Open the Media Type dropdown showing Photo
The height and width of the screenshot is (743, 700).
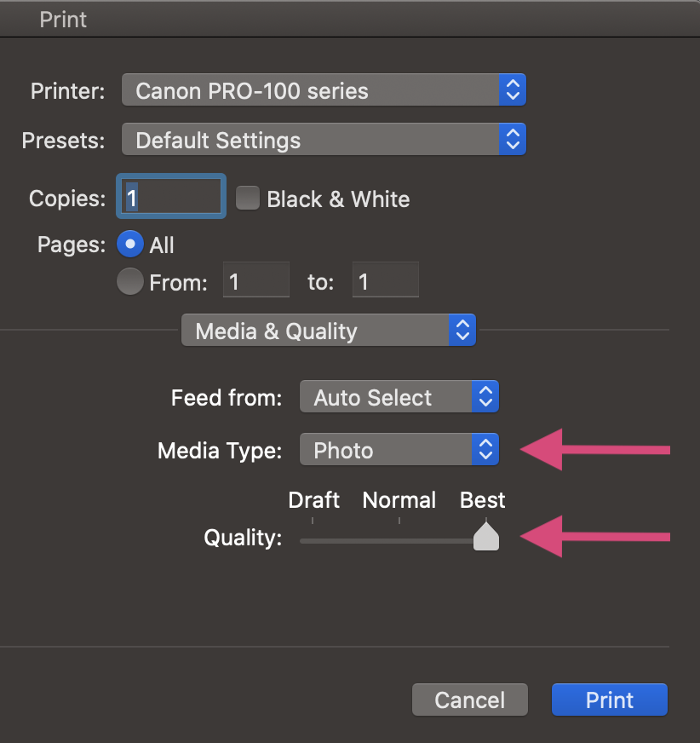(x=399, y=449)
